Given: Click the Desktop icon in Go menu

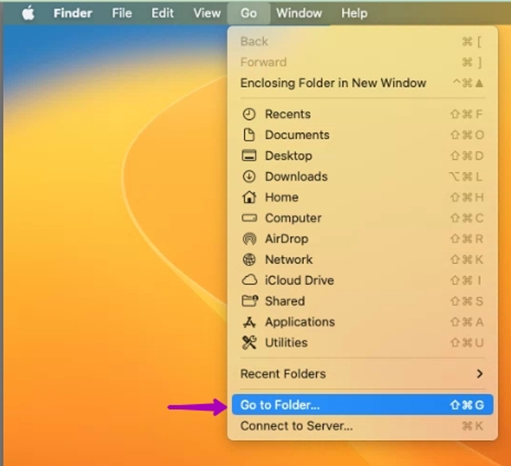Looking at the screenshot, I should pos(249,156).
